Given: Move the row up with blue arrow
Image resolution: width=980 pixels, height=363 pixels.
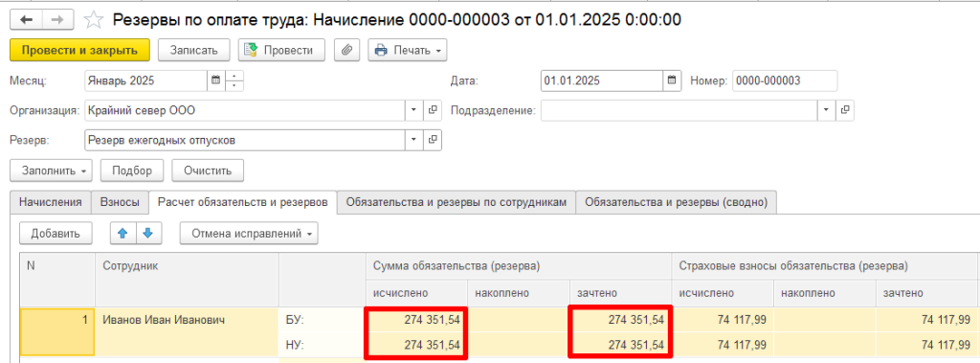Looking at the screenshot, I should 122,234.
